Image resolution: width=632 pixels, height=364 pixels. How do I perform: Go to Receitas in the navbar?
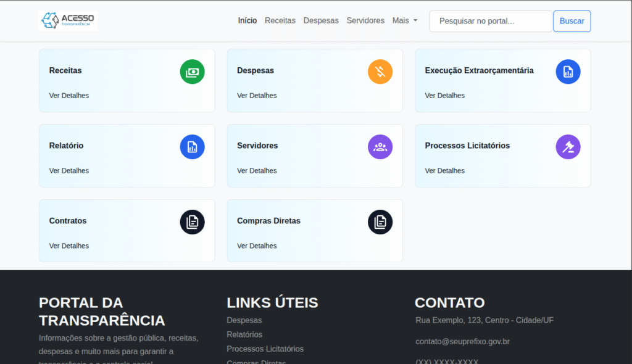(280, 20)
